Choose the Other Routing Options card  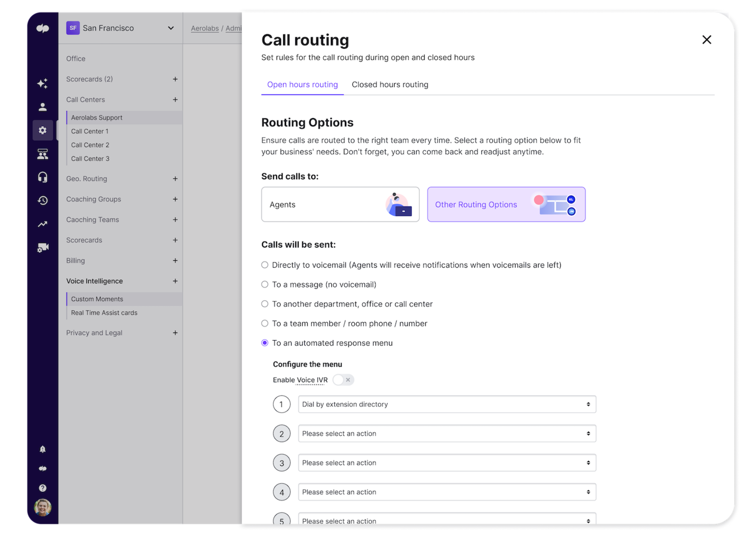[x=506, y=204]
